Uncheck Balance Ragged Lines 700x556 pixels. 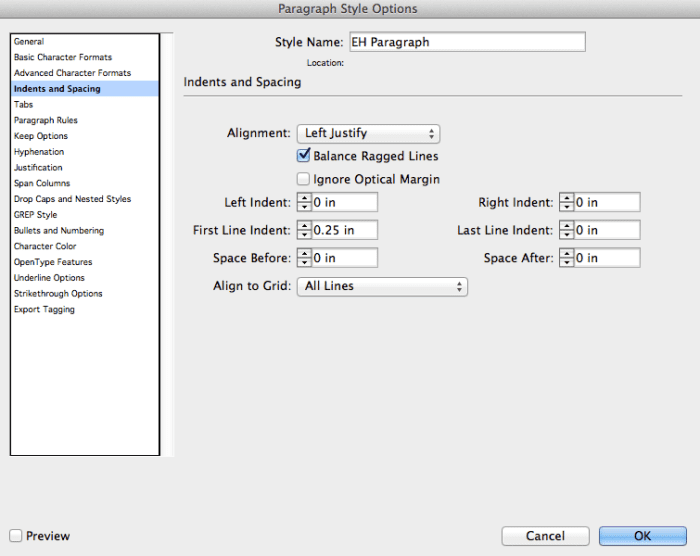coord(304,155)
